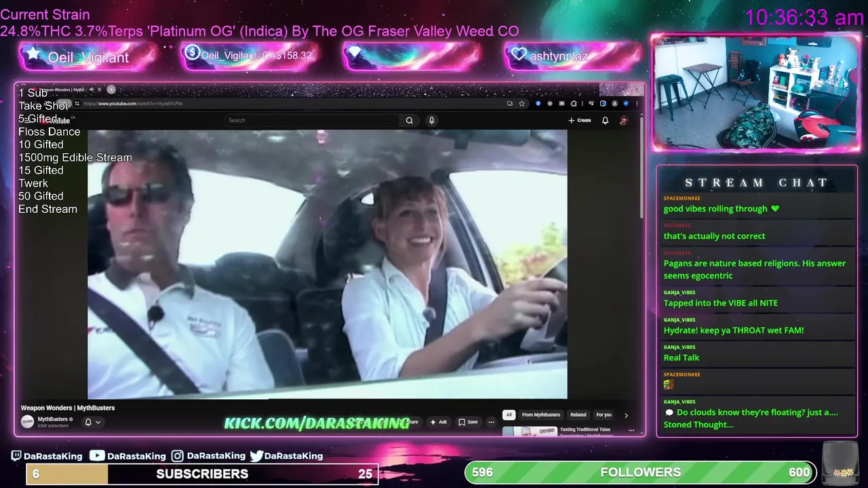
Task: Select the For you chip
Action: coord(604,415)
